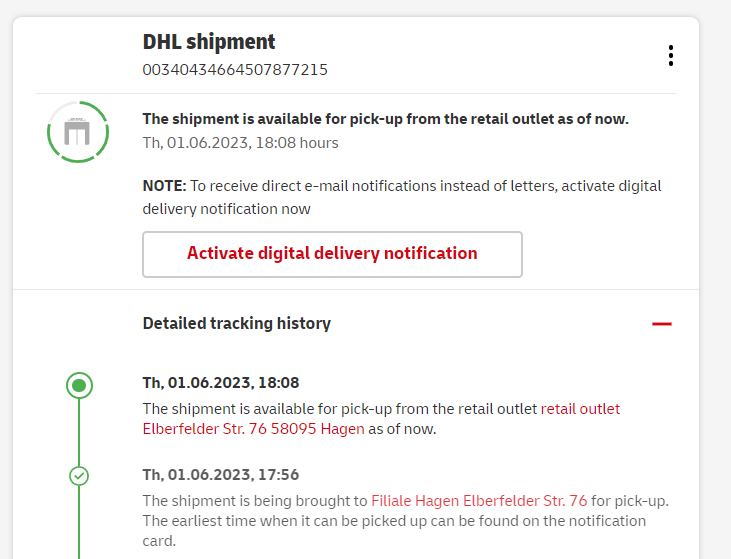Click the filled green 18:08 timeline marker
731x559 pixels.
pos(79,385)
